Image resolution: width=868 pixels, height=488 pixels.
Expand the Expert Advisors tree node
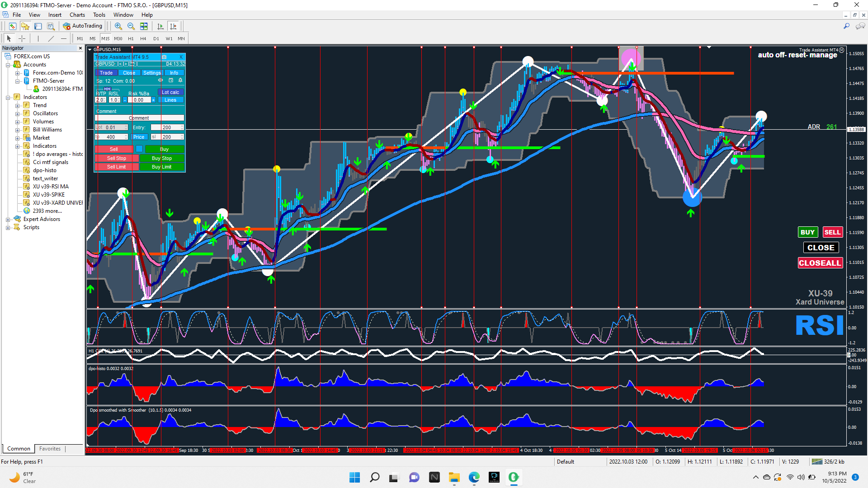[x=8, y=219]
